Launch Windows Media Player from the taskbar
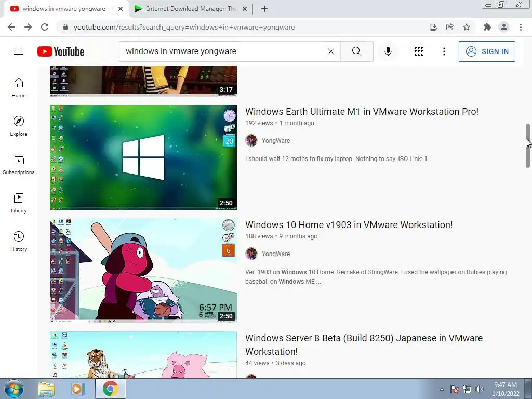The height and width of the screenshot is (399, 532). pos(78,389)
